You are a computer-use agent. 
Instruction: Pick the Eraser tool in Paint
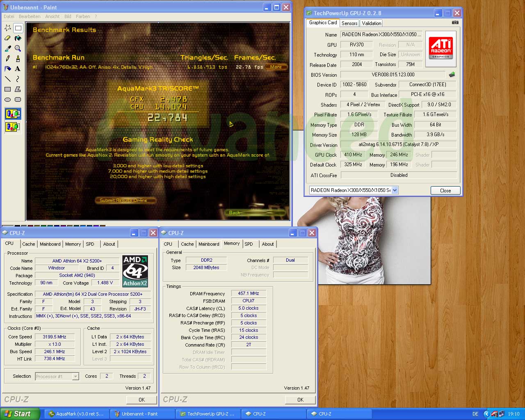8,38
